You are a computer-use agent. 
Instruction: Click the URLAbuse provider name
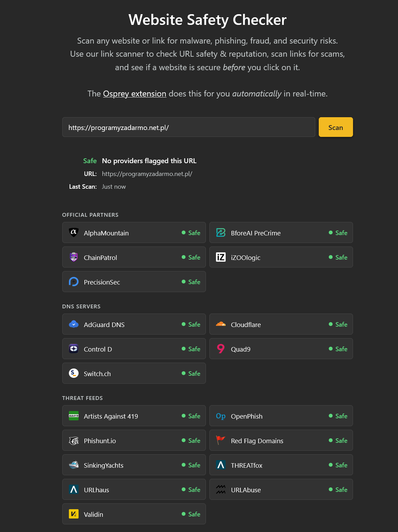(246, 490)
